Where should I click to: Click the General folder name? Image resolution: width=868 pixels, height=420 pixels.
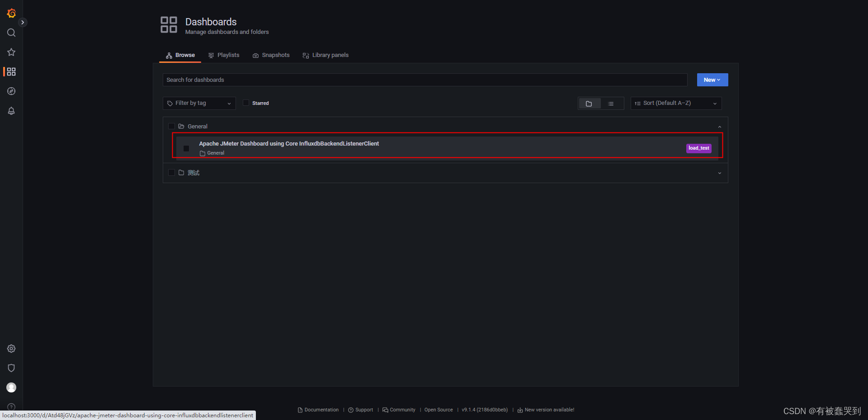pyautogui.click(x=198, y=126)
